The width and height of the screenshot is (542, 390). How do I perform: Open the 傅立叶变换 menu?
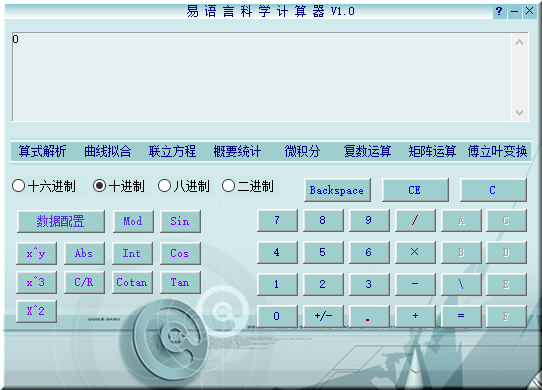[x=497, y=151]
